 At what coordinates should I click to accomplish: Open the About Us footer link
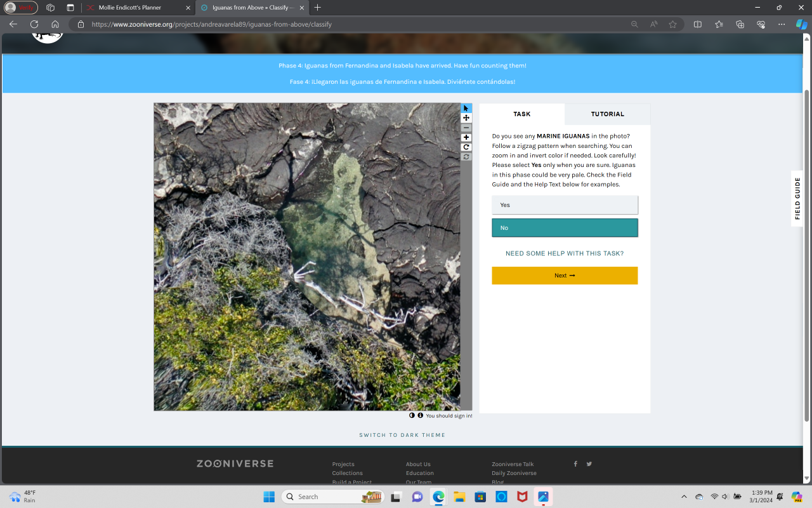418,464
